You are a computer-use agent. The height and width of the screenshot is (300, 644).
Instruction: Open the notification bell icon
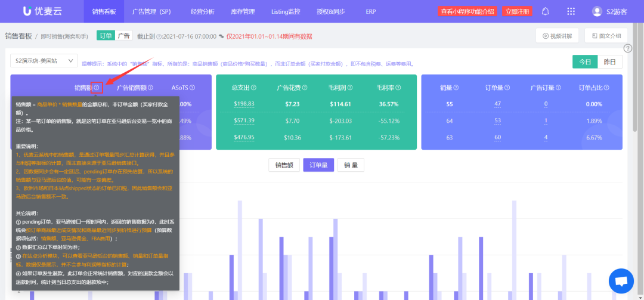coord(545,11)
